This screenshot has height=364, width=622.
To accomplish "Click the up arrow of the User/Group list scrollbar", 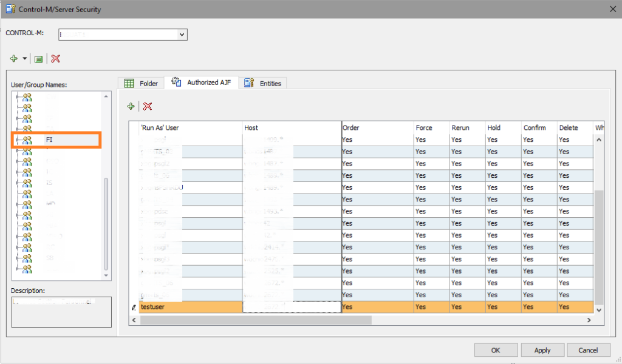I will [x=106, y=96].
